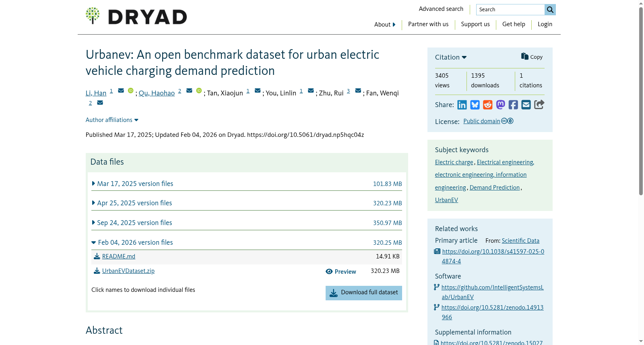This screenshot has height=345, width=644.
Task: Click zenodo.14913966 software branch icon
Action: pyautogui.click(x=437, y=308)
